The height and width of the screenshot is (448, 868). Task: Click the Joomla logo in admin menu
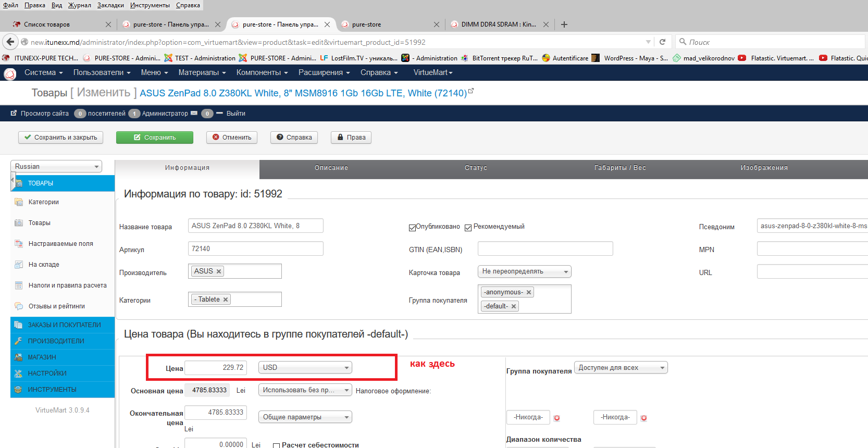[10, 73]
